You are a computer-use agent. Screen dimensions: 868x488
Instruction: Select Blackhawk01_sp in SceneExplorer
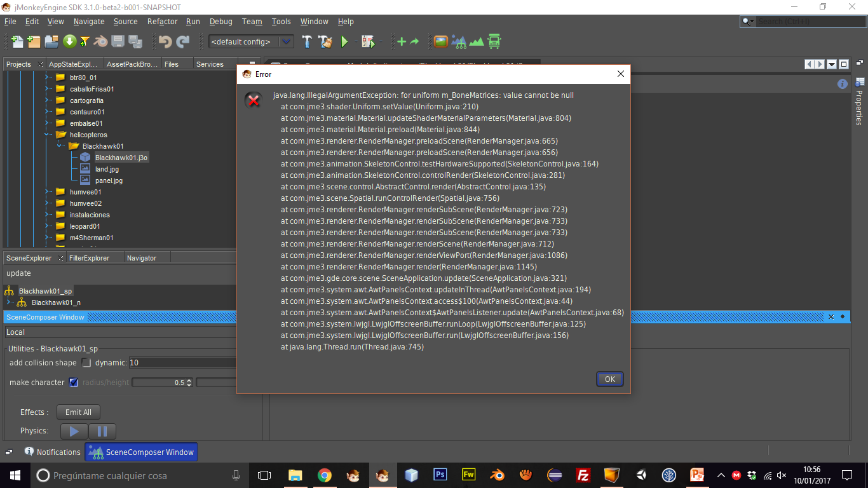[x=45, y=291]
